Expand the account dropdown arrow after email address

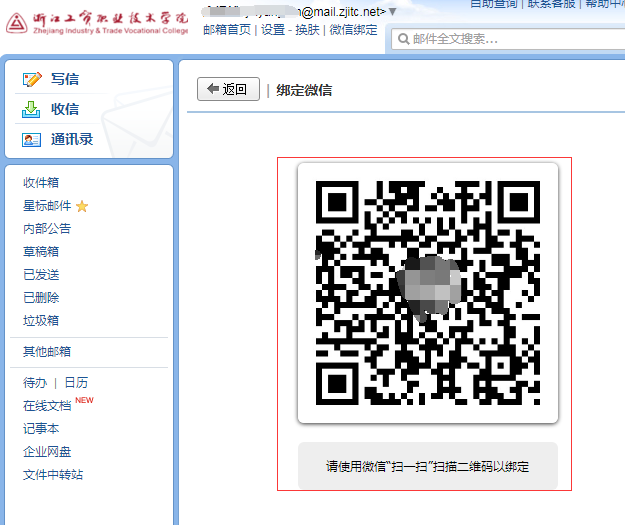point(392,11)
